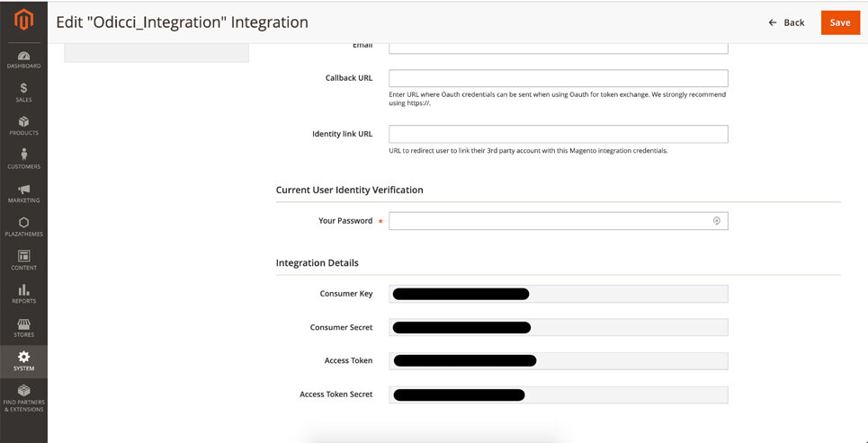868x443 pixels.
Task: Open the Customers person icon menu
Action: pos(23,159)
